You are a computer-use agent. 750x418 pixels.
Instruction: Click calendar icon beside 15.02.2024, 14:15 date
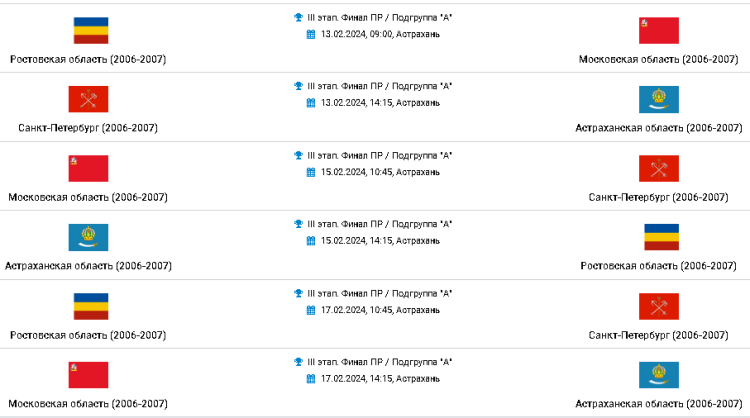click(311, 241)
